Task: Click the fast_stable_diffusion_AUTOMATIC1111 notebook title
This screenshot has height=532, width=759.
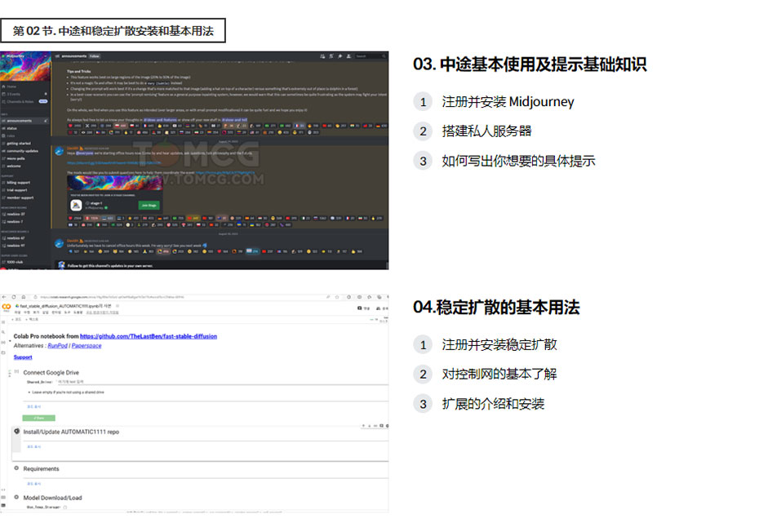Action: pyautogui.click(x=65, y=306)
